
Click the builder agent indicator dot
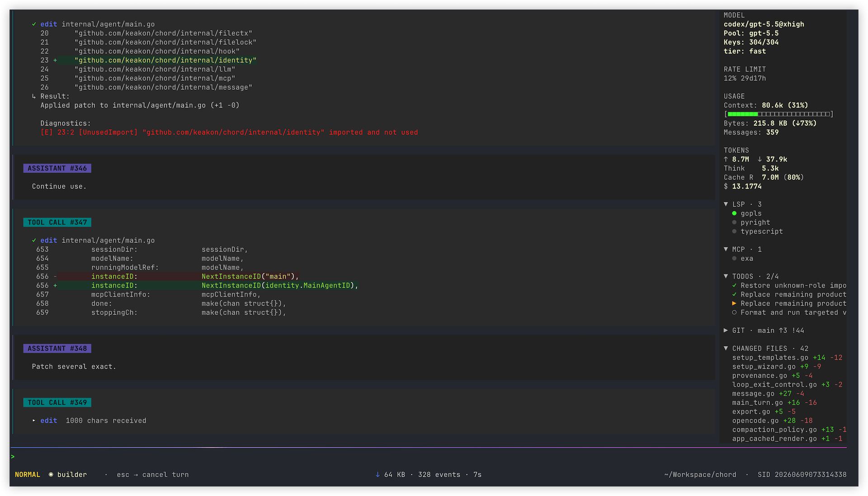[51, 474]
